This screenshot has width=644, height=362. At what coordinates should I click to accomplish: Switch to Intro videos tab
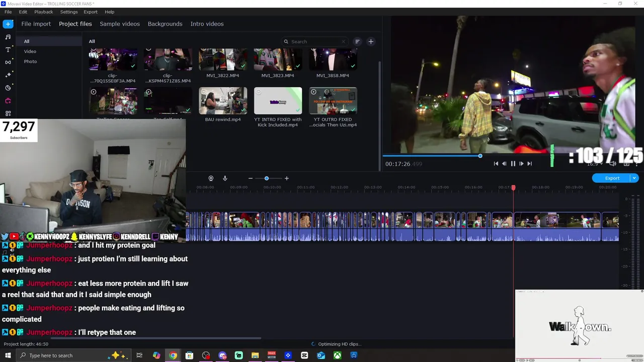[x=207, y=24]
